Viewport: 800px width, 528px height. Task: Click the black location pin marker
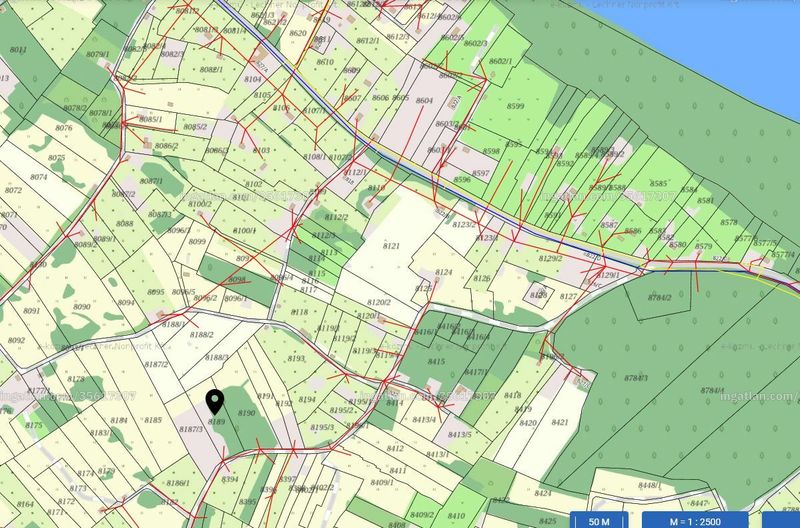pos(215,401)
